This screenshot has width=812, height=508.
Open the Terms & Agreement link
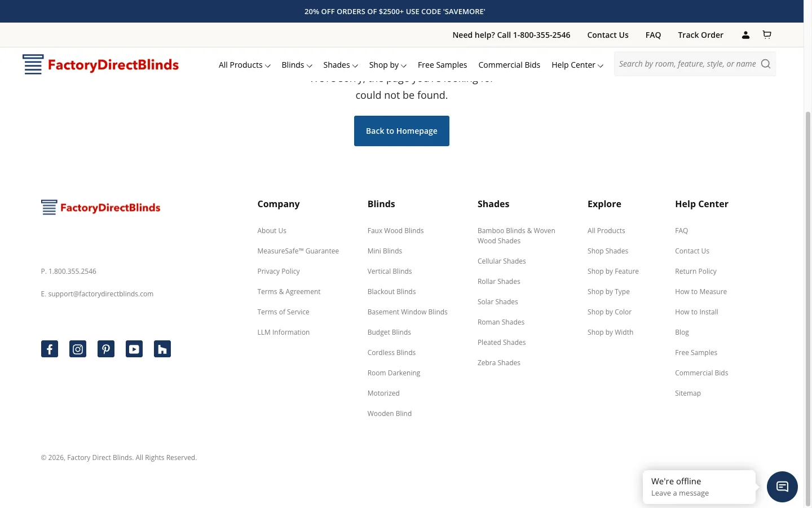coord(289,292)
